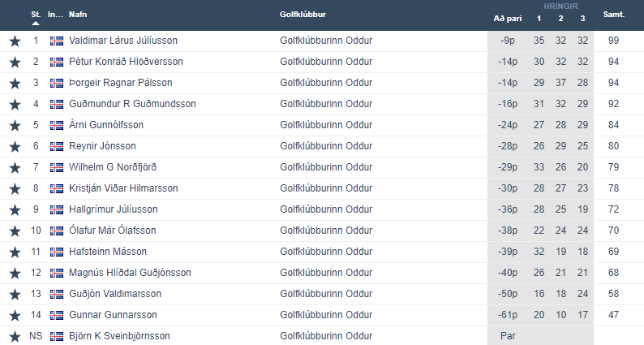The image size is (644, 345).
Task: Star Hallgrímur Júlíusson's entry
Action: (x=15, y=209)
